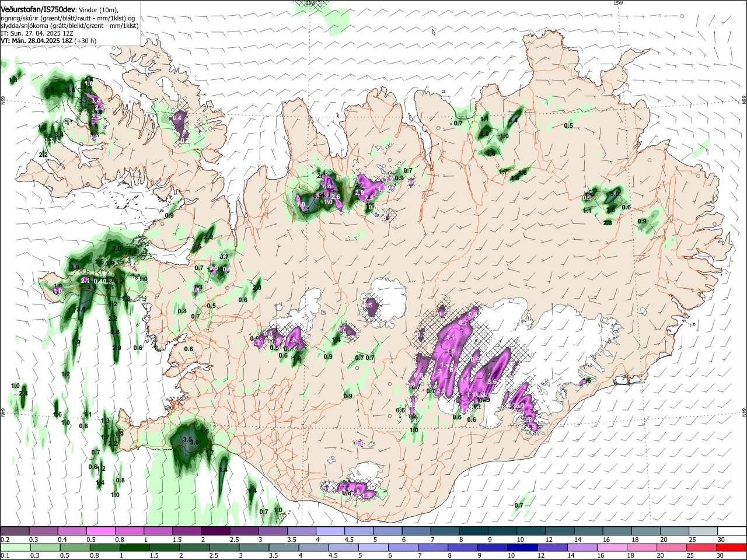Image resolution: width=747 pixels, height=560 pixels.
Task: Select the top-row light gray swatch at 25
Action: (703, 531)
